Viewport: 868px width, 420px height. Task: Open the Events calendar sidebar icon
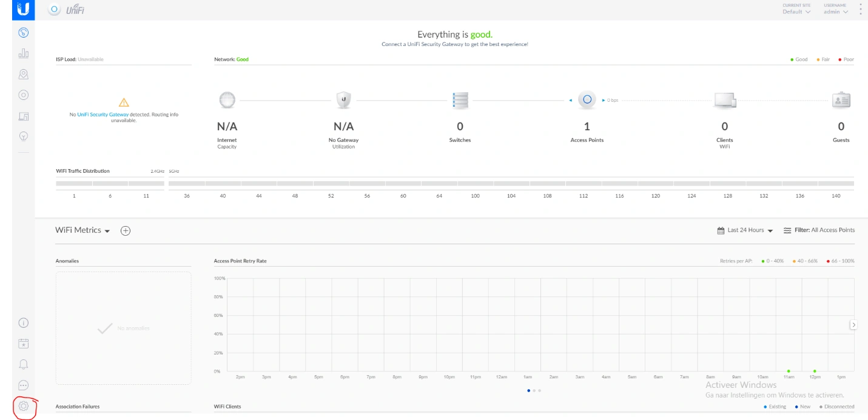tap(24, 344)
